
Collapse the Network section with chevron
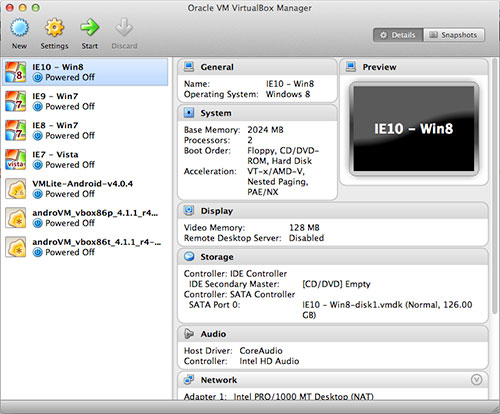[x=476, y=379]
